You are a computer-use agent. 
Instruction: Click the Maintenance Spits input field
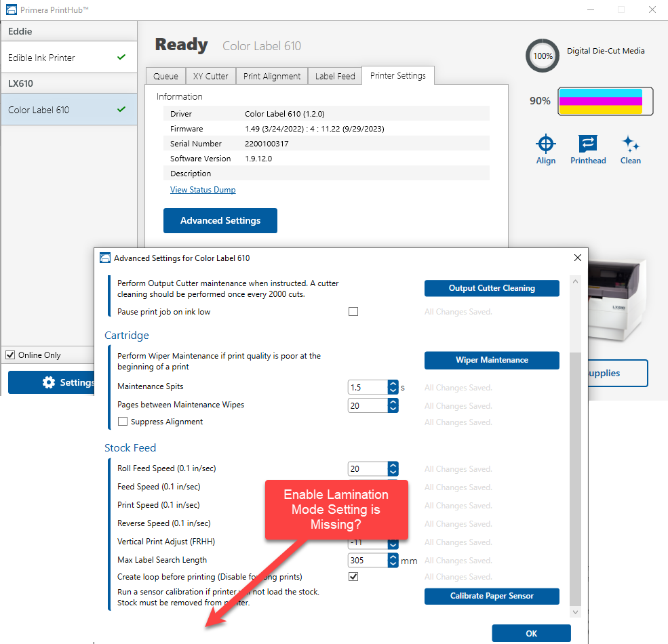coord(368,387)
